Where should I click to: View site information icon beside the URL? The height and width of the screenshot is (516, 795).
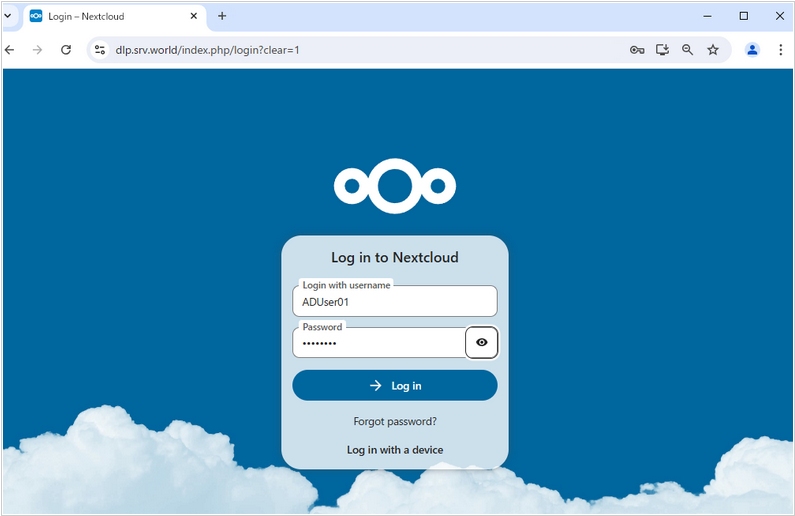(x=100, y=50)
